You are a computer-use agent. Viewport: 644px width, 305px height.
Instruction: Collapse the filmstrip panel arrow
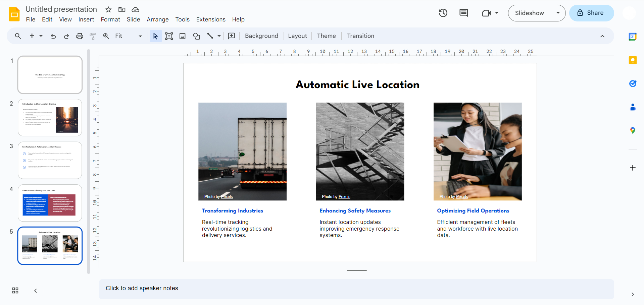click(x=35, y=291)
